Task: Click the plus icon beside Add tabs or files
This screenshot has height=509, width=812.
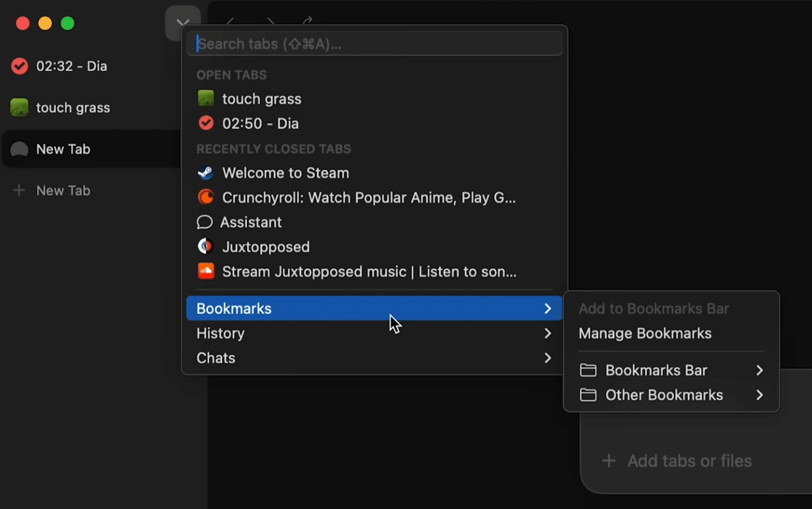Action: pyautogui.click(x=609, y=461)
